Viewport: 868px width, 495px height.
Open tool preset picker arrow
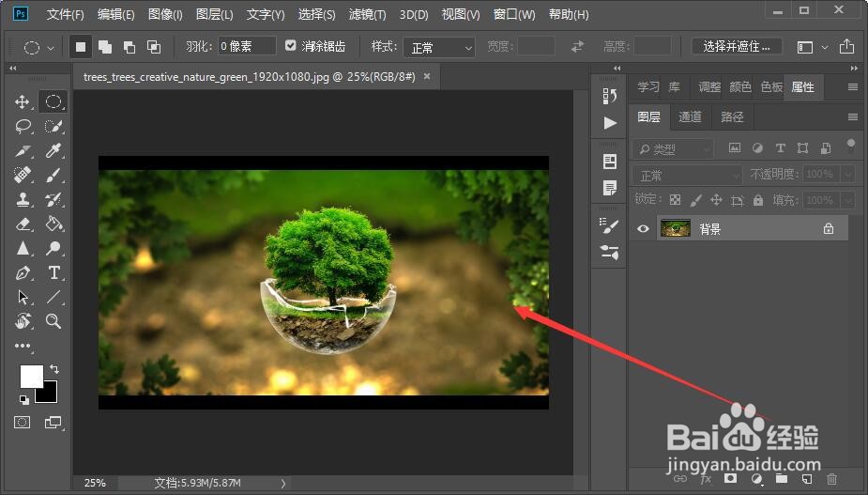tap(51, 48)
